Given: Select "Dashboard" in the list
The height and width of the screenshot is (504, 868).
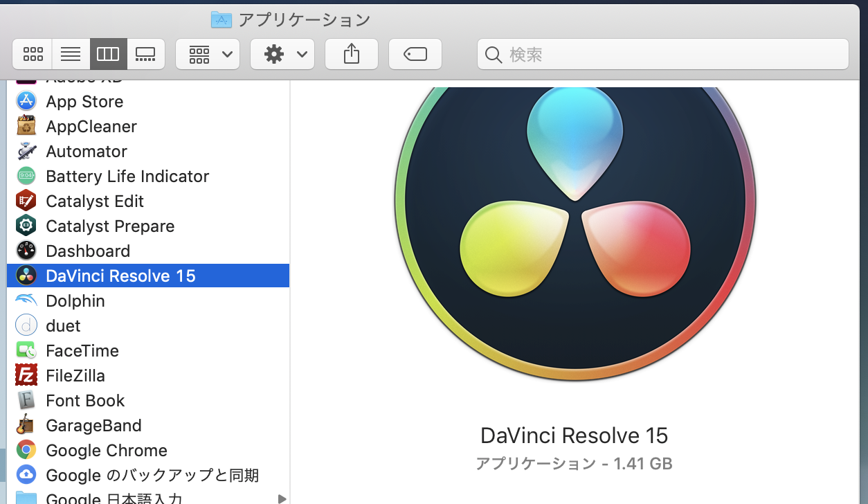Looking at the screenshot, I should (88, 251).
